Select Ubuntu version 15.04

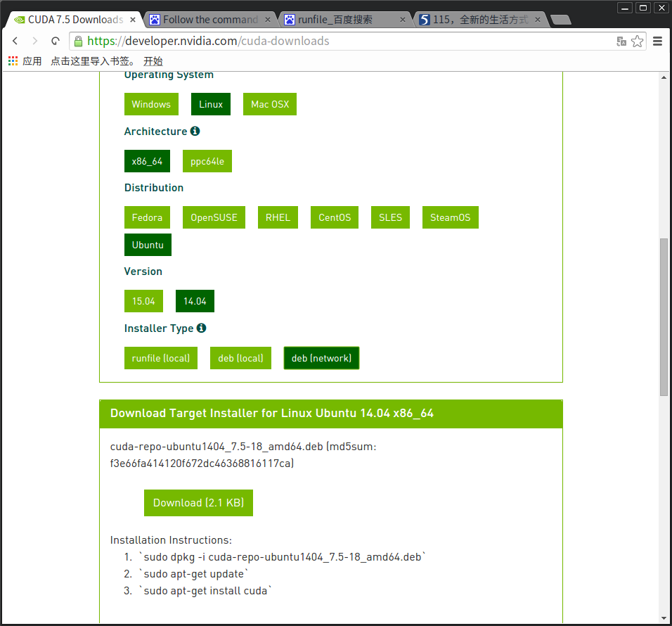143,301
